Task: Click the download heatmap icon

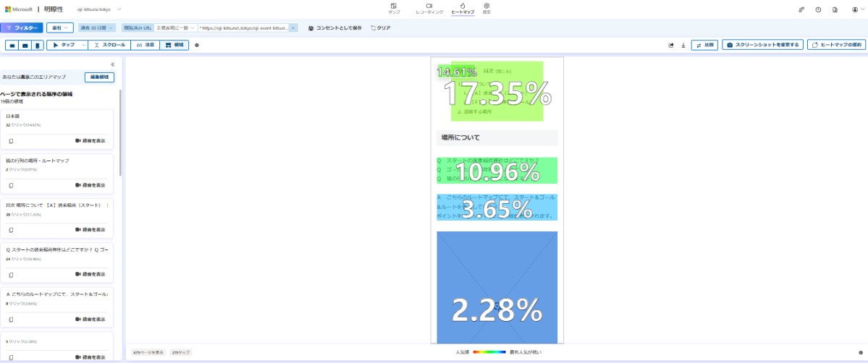Action: pyautogui.click(x=683, y=45)
